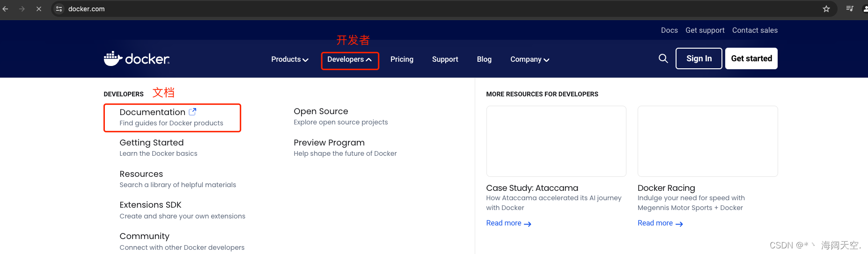Open Community menu entry
Viewport: 868px width, 254px height.
click(x=182, y=241)
